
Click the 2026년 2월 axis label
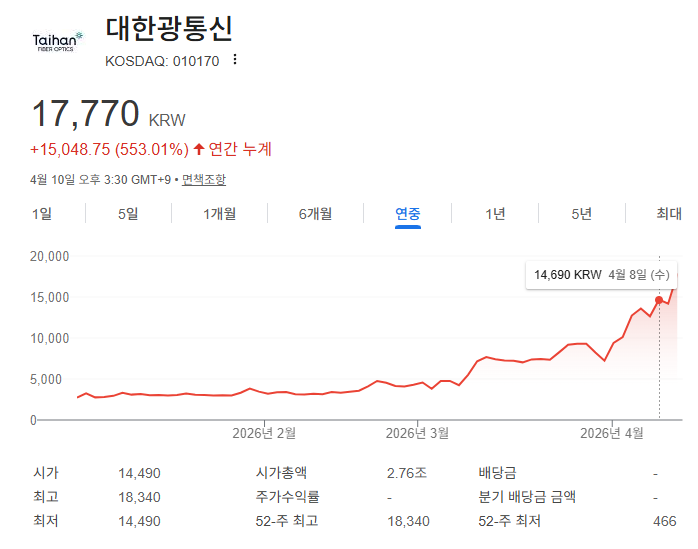pos(264,433)
